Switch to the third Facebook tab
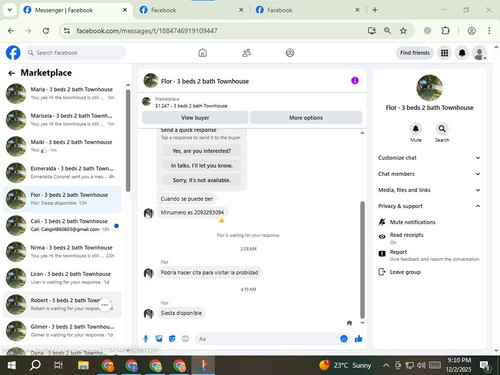500x375 pixels. pyautogui.click(x=307, y=10)
